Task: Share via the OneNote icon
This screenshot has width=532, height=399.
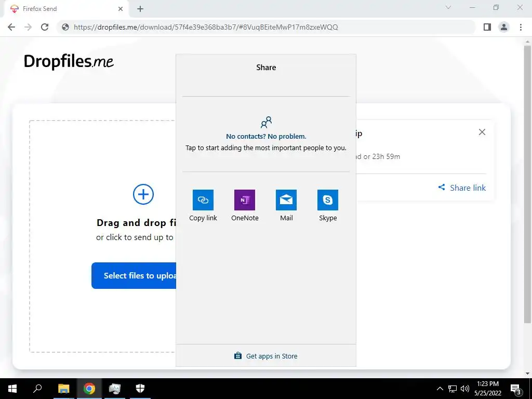Action: point(245,200)
